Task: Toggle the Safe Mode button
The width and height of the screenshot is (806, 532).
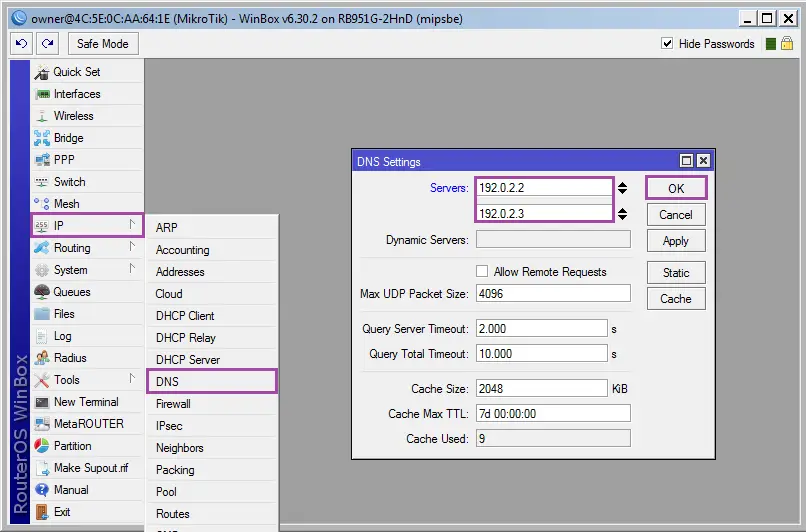Action: click(x=103, y=44)
